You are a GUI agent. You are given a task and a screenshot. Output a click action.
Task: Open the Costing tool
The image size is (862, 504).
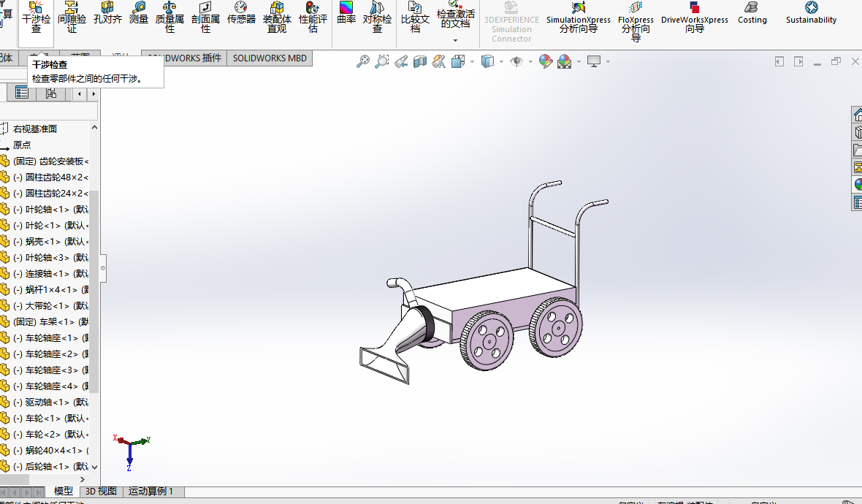click(x=752, y=13)
